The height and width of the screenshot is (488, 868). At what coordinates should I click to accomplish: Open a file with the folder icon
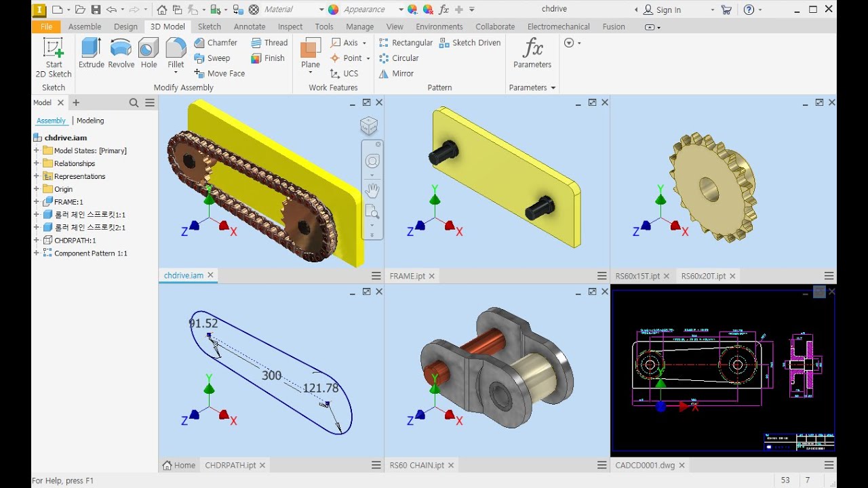pyautogui.click(x=80, y=9)
